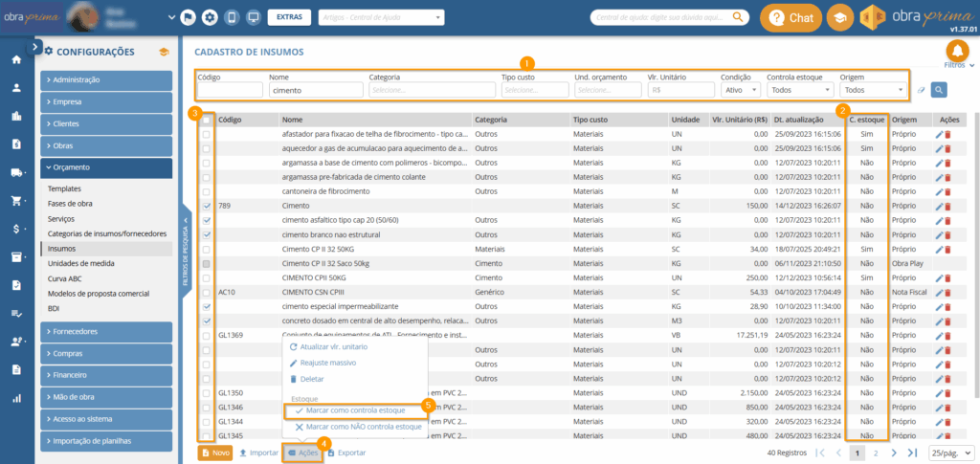
Task: Collapse the Orçamento section
Action: click(106, 167)
